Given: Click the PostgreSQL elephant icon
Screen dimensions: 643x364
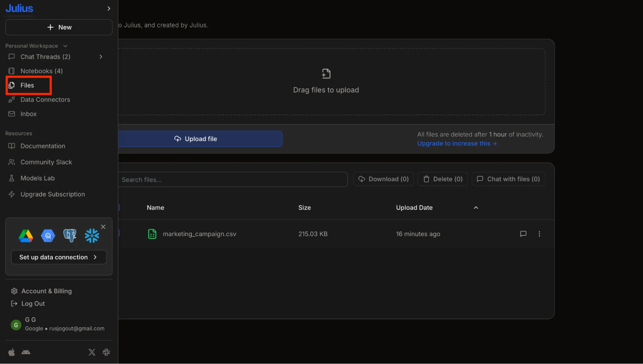Looking at the screenshot, I should (70, 236).
